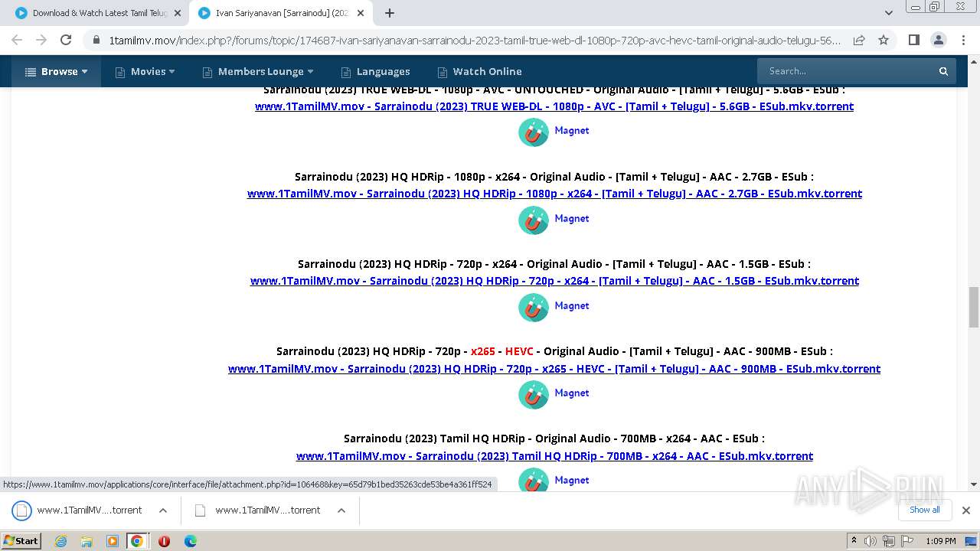This screenshot has height=551, width=980.
Task: Open the tab search chevron
Action: [888, 13]
